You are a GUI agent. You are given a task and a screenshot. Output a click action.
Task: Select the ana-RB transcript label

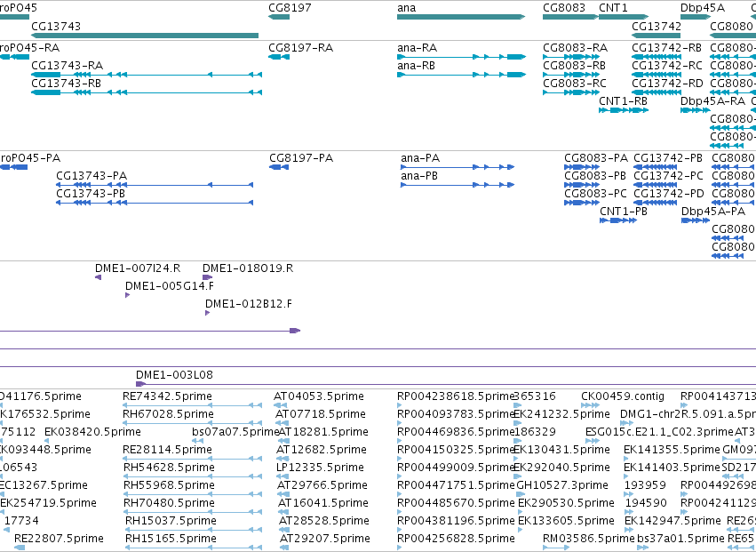click(x=416, y=66)
